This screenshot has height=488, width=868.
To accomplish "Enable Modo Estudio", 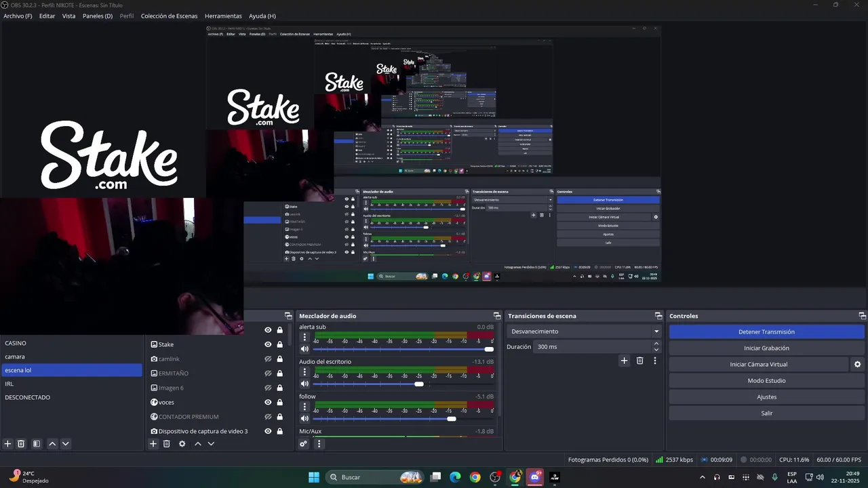I will (766, 380).
